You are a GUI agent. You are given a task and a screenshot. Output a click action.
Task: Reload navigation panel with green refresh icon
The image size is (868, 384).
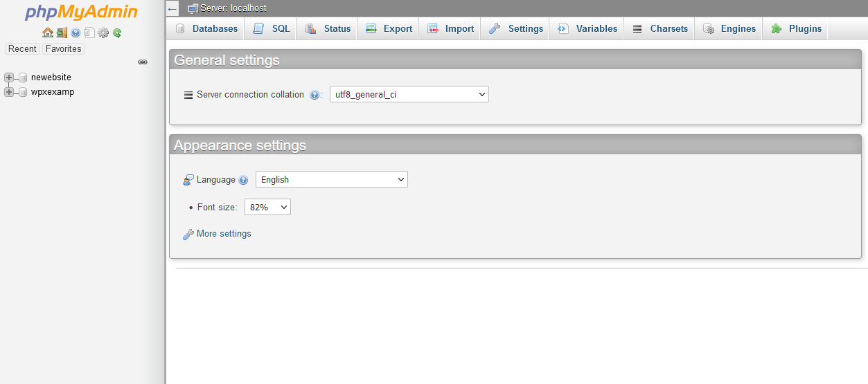[117, 33]
